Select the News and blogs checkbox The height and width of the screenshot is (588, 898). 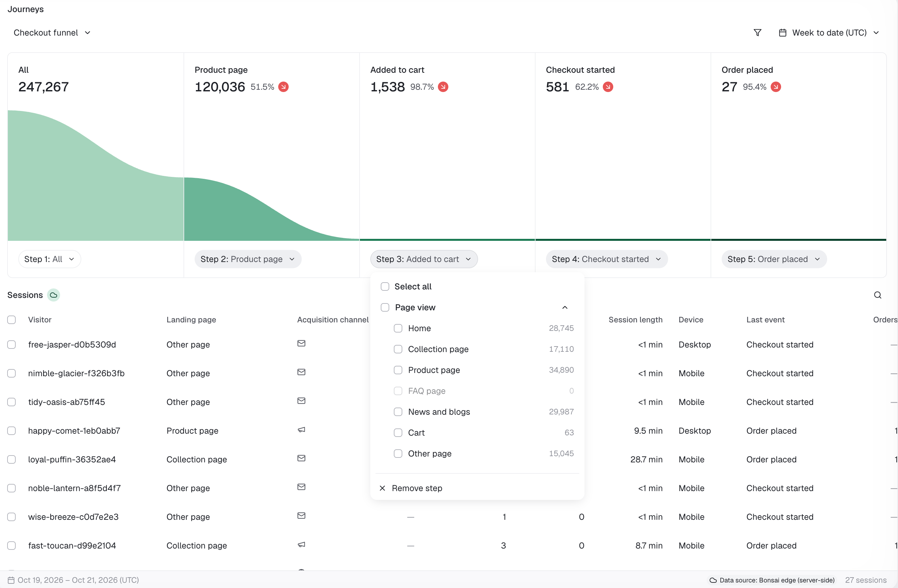[x=398, y=412]
